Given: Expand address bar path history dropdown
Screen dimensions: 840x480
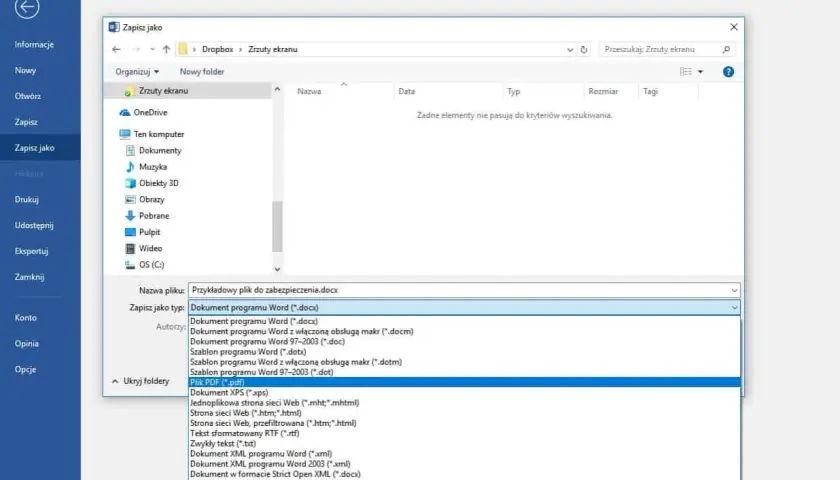Looking at the screenshot, I should (x=570, y=49).
